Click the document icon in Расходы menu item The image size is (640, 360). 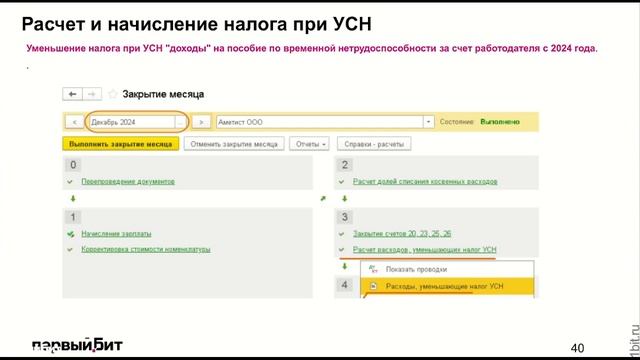(373, 286)
